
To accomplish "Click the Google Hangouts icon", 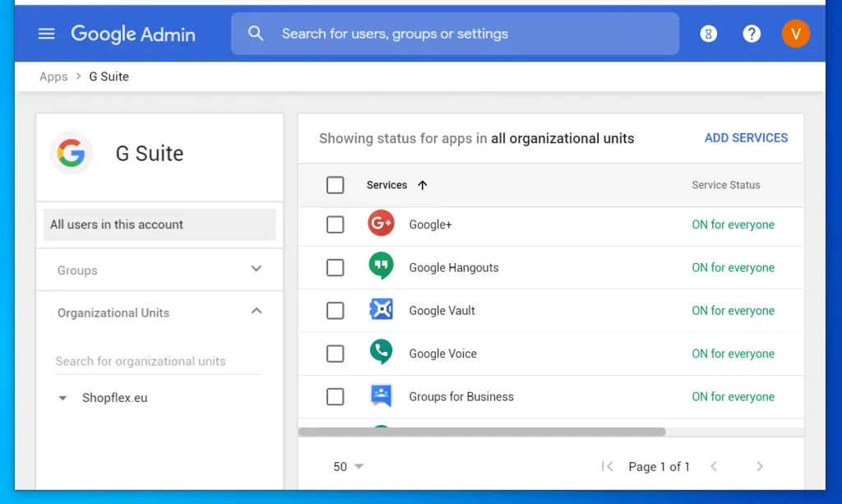I will pyautogui.click(x=381, y=267).
